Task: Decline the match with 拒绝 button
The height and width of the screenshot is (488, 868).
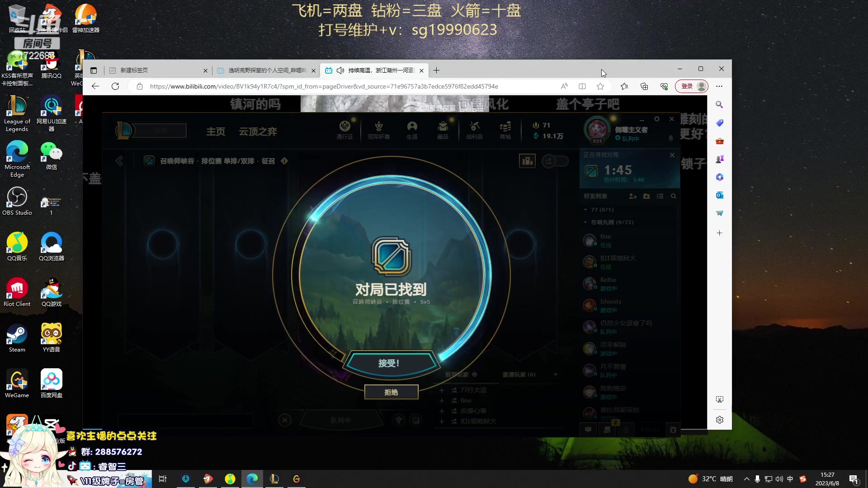Action: click(x=391, y=392)
